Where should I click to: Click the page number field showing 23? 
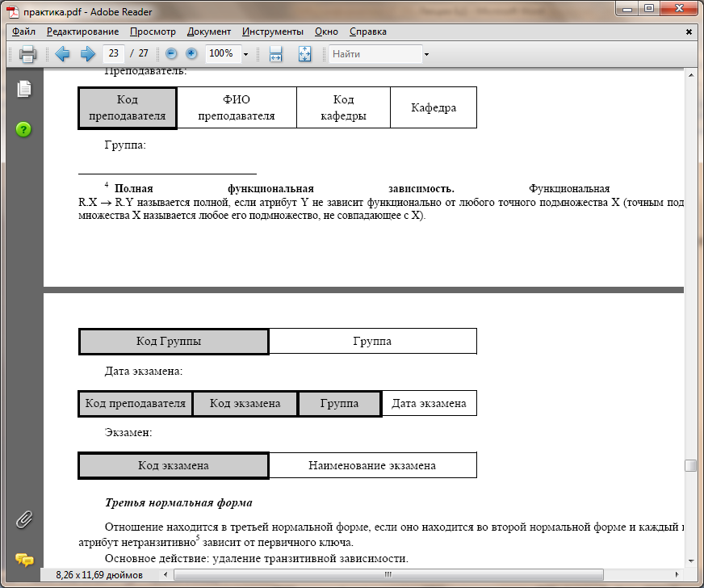click(114, 53)
